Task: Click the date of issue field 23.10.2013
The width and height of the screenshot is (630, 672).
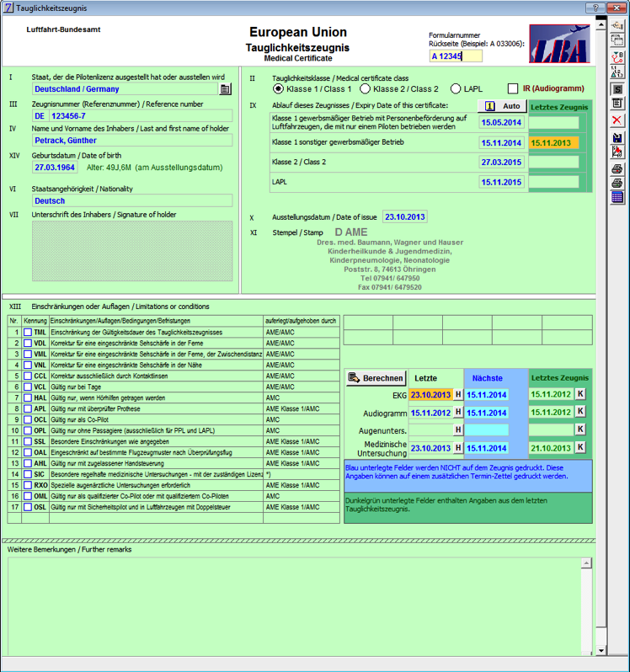Action: click(404, 217)
